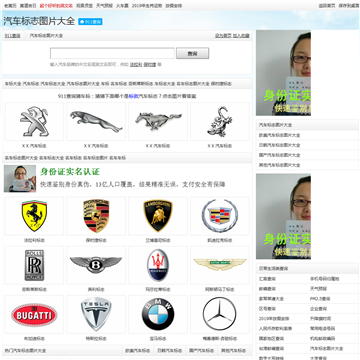Focus the car brand search input field
The height and width of the screenshot is (360, 360).
[x=112, y=53]
